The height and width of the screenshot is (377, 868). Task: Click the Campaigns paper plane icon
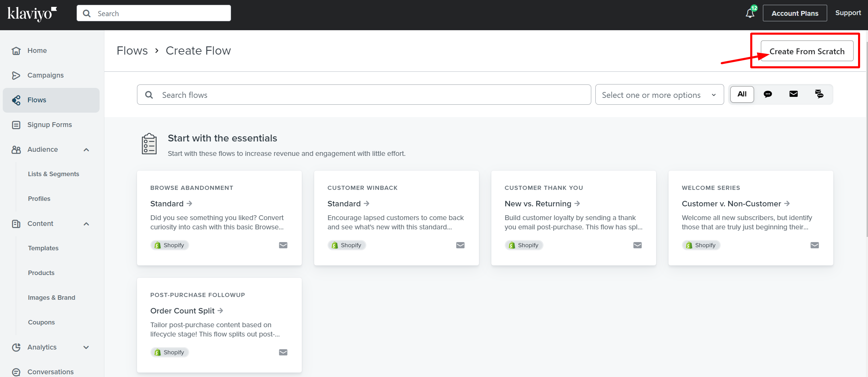point(16,76)
